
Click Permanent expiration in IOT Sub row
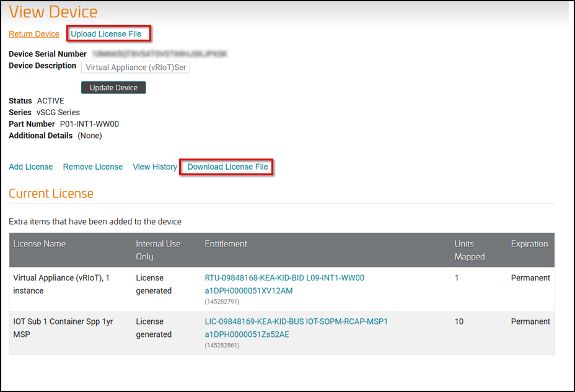[530, 321]
